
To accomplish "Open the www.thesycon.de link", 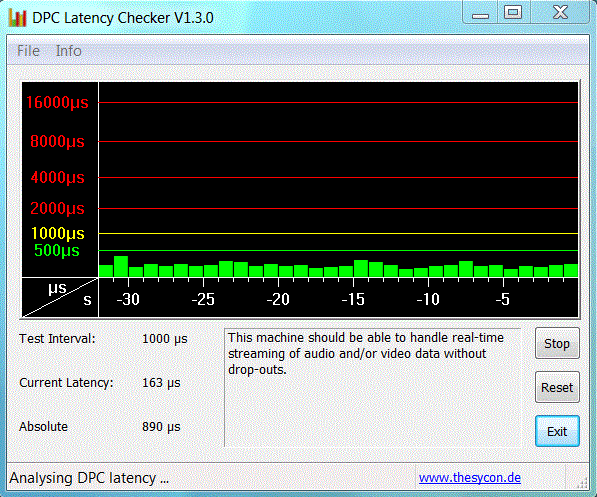I will pos(470,478).
